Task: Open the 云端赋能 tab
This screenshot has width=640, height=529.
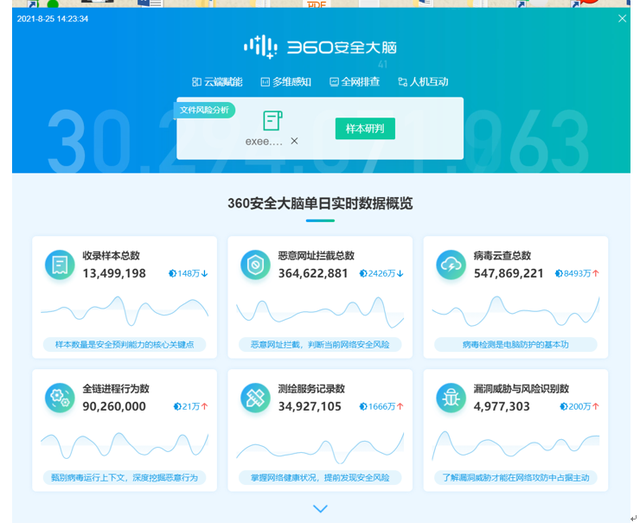Action: (217, 82)
